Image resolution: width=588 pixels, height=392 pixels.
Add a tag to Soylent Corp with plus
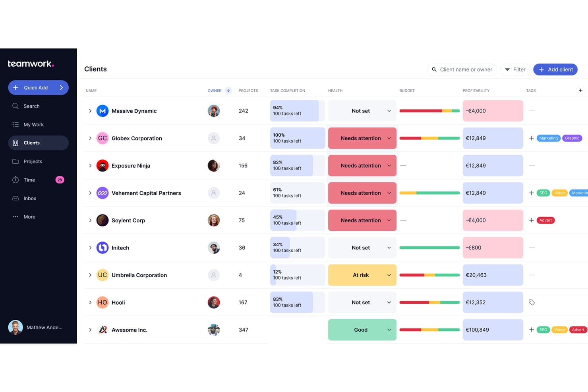coord(532,220)
